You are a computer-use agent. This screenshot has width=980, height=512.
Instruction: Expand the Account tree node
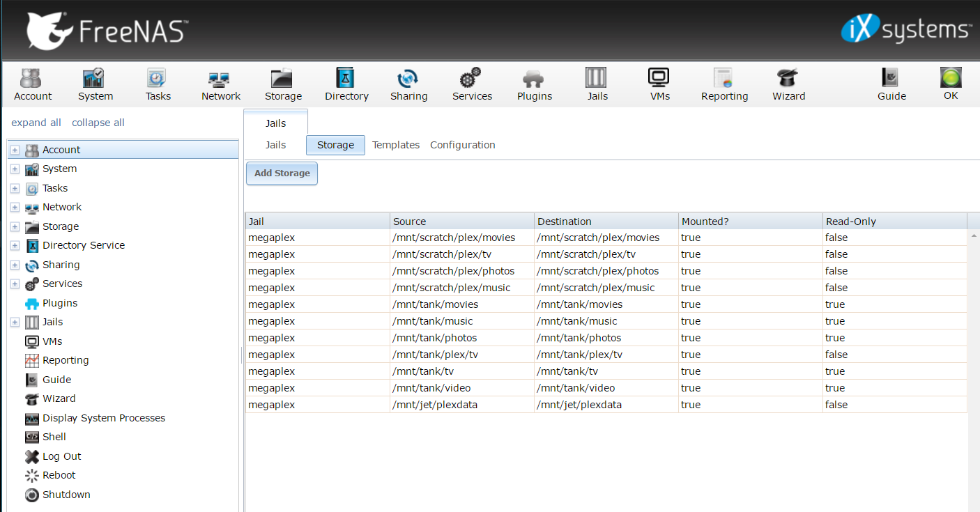[15, 150]
